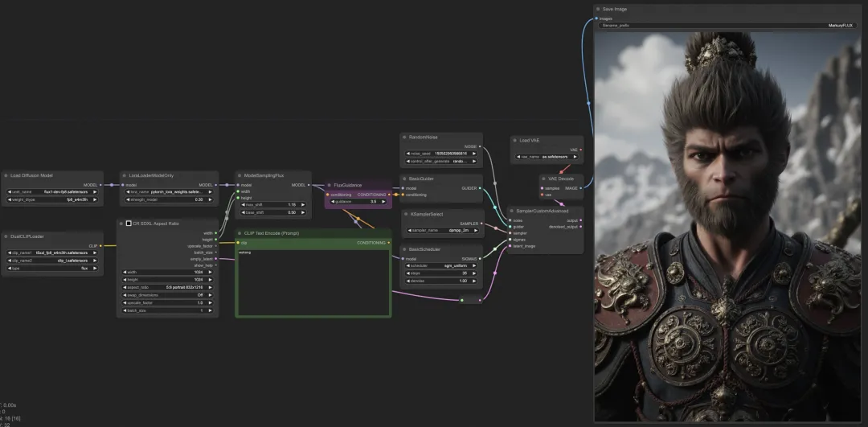Open the lora_name dropdown in LoraLoaderModelOnly

[x=169, y=191]
